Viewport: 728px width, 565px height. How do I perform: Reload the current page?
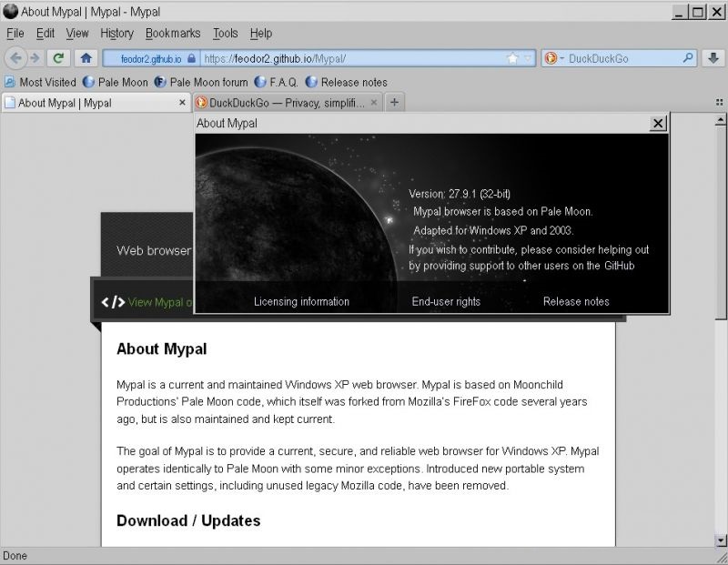(x=57, y=57)
